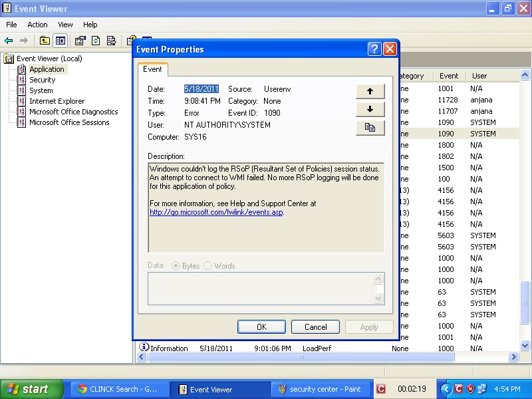Screen dimensions: 532x399
Task: Expand hidden system tray icons arrow
Action: click(446, 389)
